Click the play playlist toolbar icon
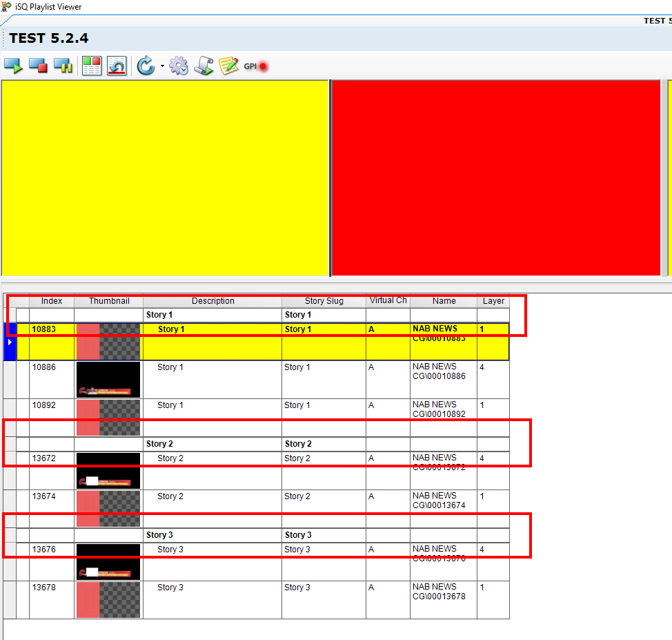The height and width of the screenshot is (640, 672). point(13,66)
